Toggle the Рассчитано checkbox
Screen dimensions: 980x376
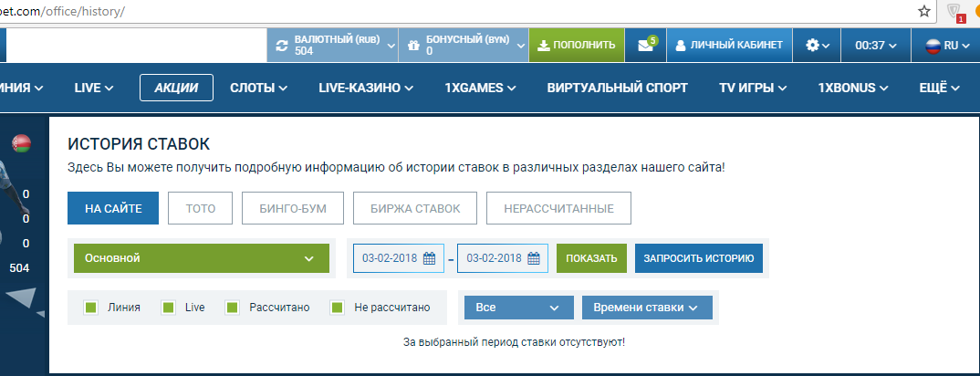click(233, 308)
